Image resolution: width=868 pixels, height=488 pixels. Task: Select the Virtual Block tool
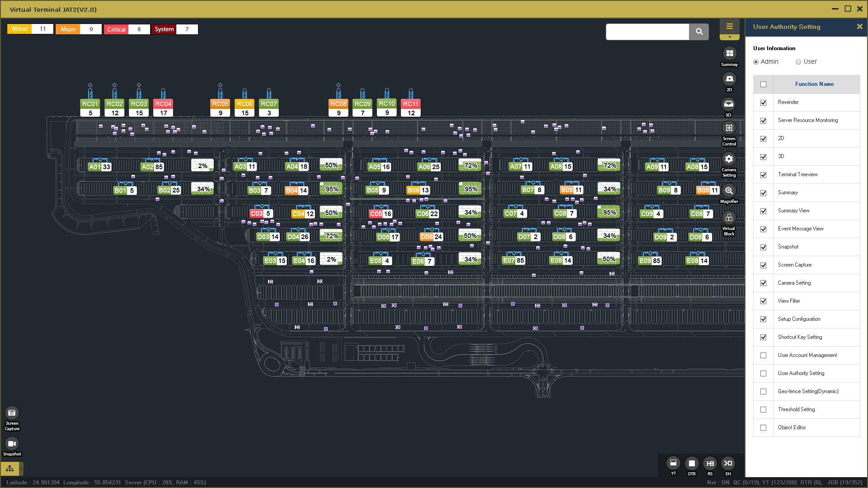(729, 218)
